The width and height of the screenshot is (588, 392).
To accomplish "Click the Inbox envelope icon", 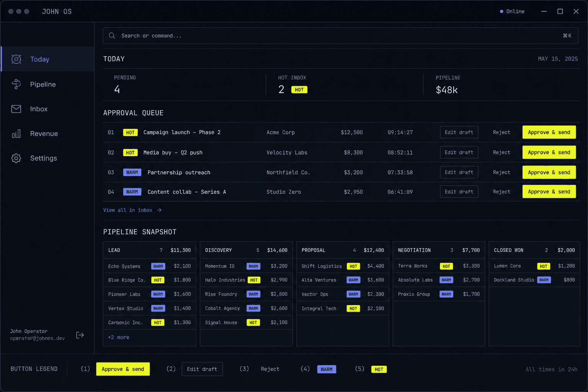I will 16,109.
